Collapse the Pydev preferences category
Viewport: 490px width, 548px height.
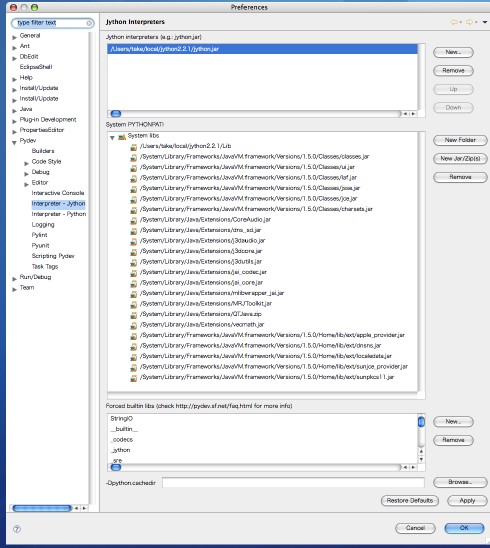[x=14, y=142]
